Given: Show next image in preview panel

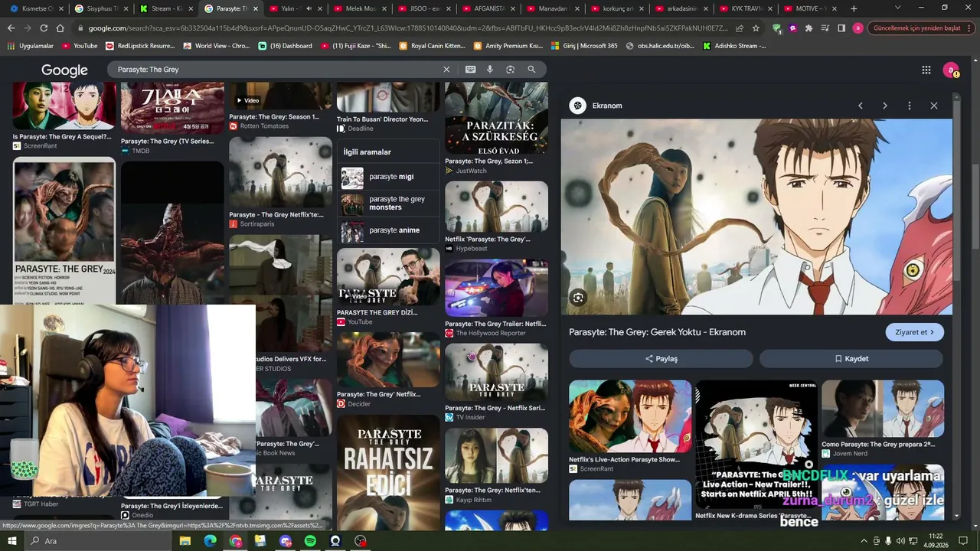Looking at the screenshot, I should (x=884, y=106).
